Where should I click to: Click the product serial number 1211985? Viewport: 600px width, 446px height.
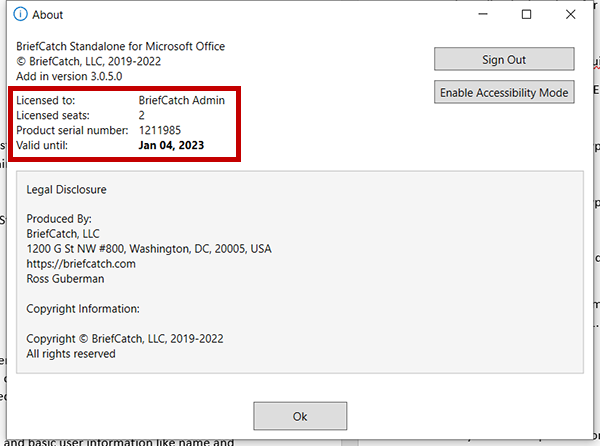tap(161, 130)
